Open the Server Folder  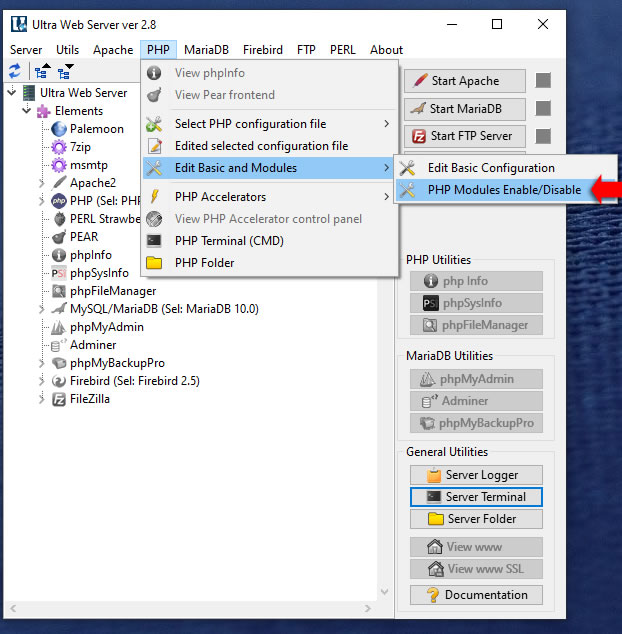coord(476,519)
